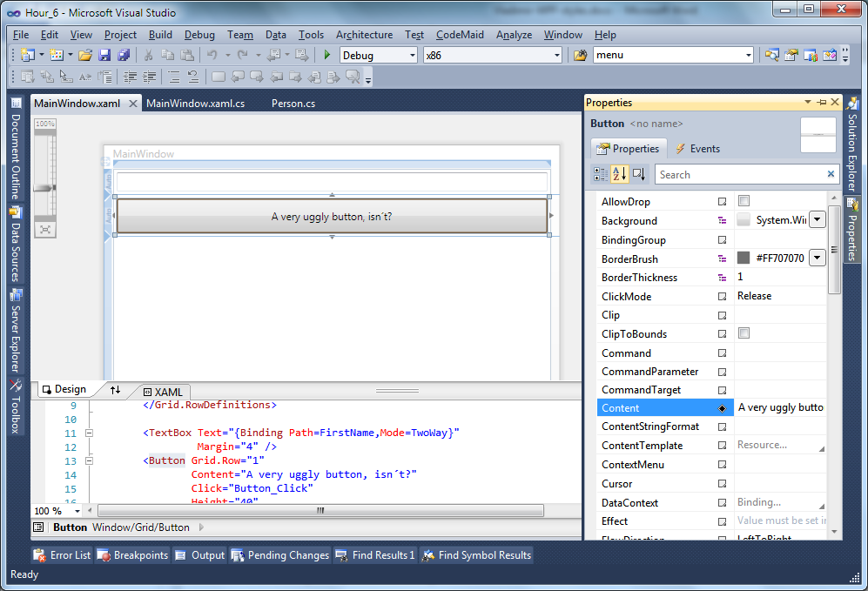
Task: Open the Architecture menu
Action: pos(364,35)
